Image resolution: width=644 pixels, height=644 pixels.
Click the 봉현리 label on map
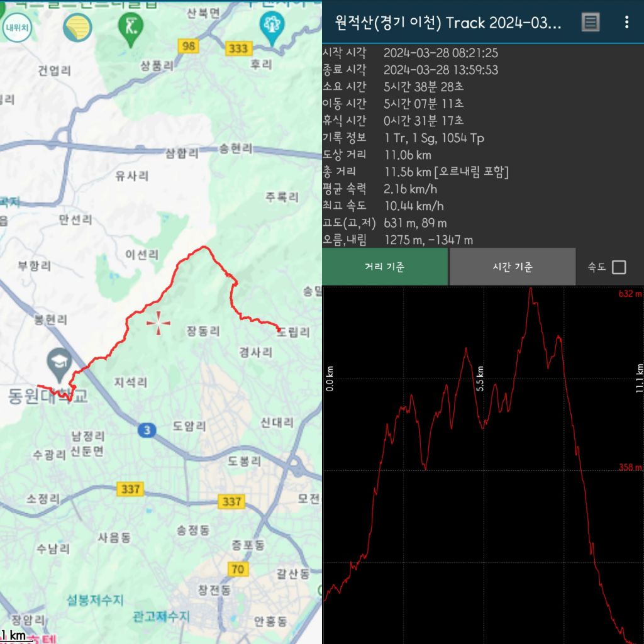point(50,319)
